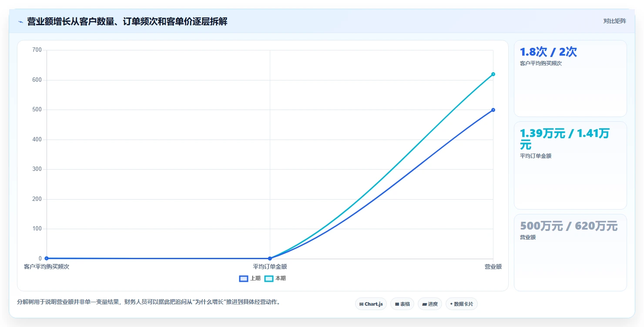Click the cyan 本期 legend color box
Viewport: 644px width, 327px height.
point(269,279)
